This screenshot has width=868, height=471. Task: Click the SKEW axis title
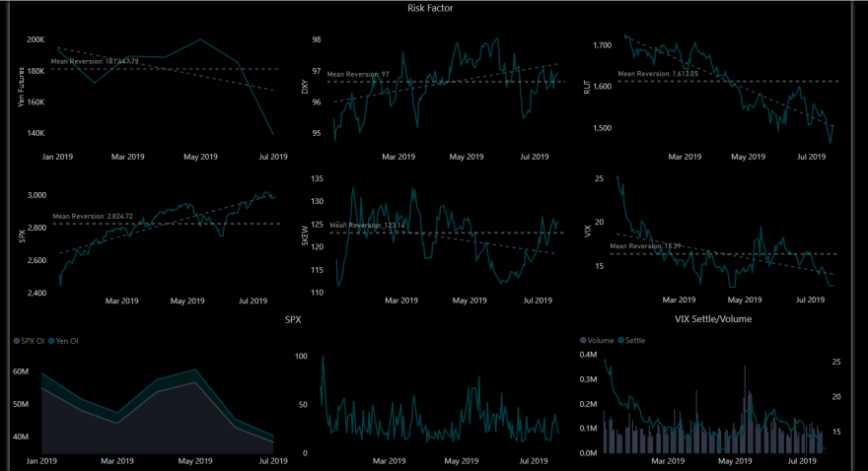[305, 236]
